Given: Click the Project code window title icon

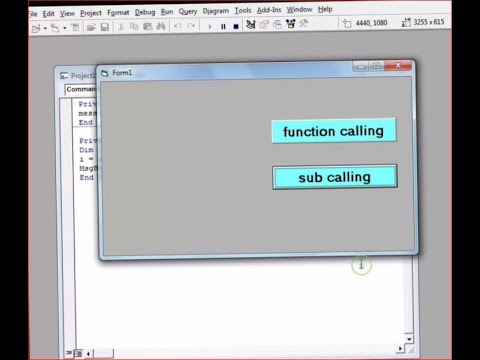Looking at the screenshot, I should click(64, 76).
